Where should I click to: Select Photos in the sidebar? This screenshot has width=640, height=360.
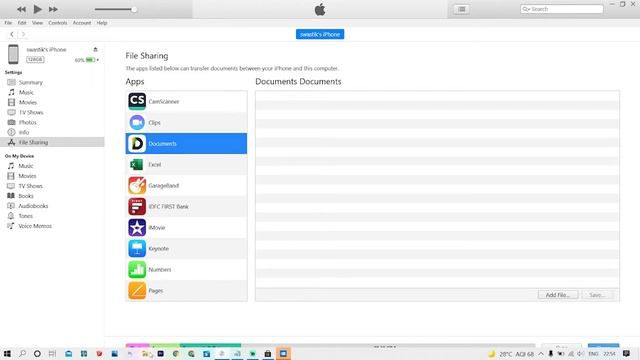point(28,122)
